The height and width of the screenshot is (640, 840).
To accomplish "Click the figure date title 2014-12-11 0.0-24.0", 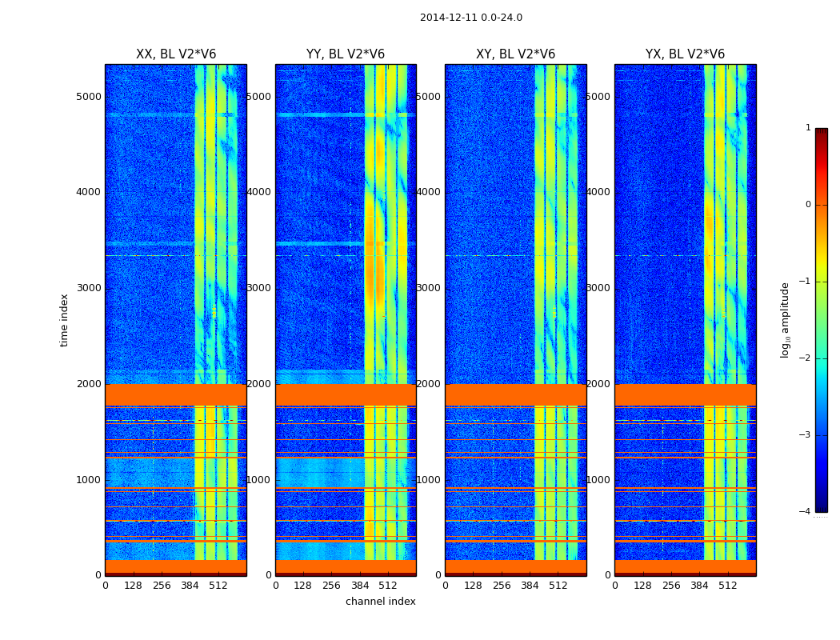I will 470,18.
